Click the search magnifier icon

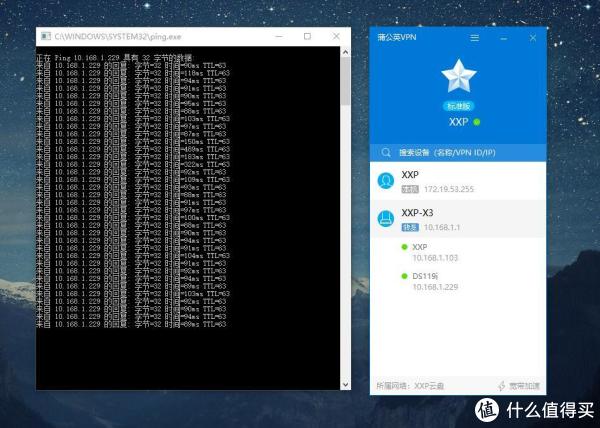386,153
